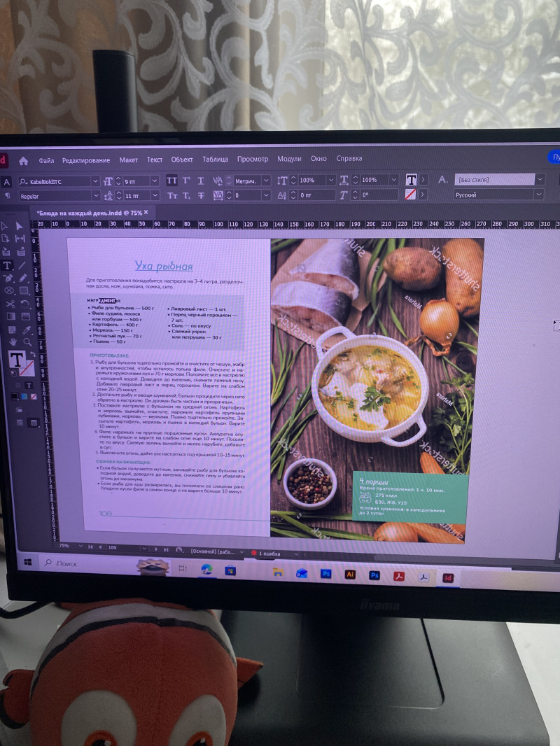The height and width of the screenshot is (746, 560).
Task: Select the Pen tool
Action: (x=8, y=278)
